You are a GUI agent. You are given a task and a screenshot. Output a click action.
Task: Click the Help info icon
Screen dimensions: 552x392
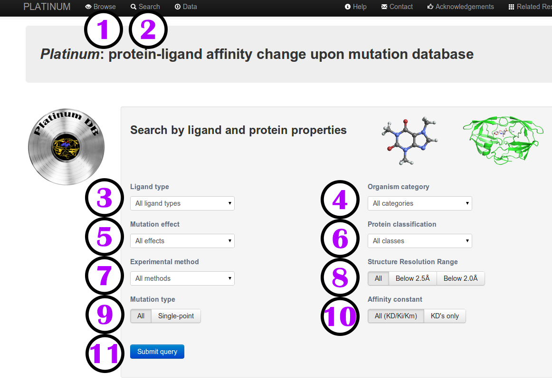(x=348, y=7)
